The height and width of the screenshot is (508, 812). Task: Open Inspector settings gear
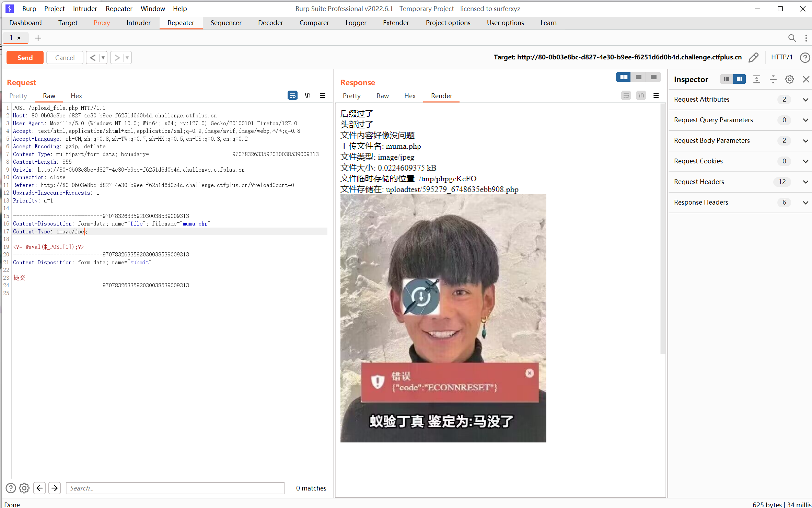(x=789, y=79)
